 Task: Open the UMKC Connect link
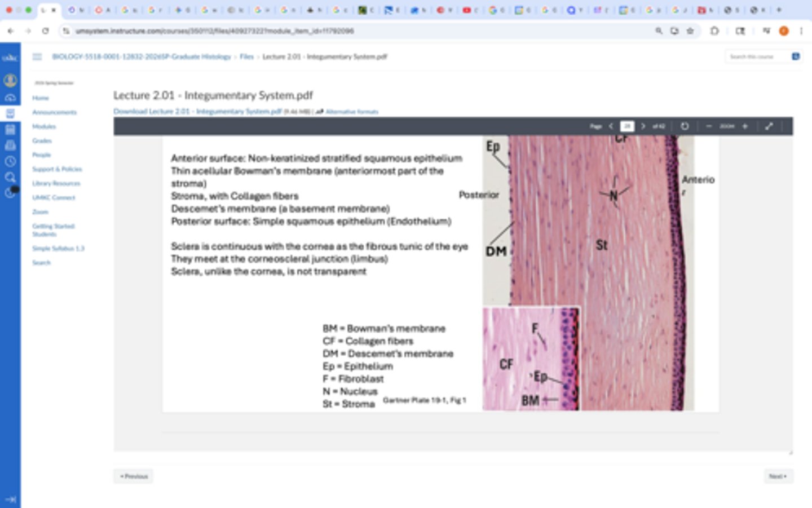coord(54,197)
